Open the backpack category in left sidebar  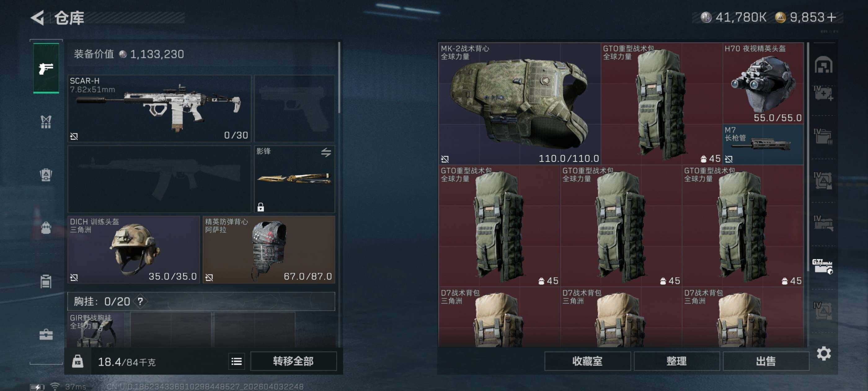click(46, 228)
